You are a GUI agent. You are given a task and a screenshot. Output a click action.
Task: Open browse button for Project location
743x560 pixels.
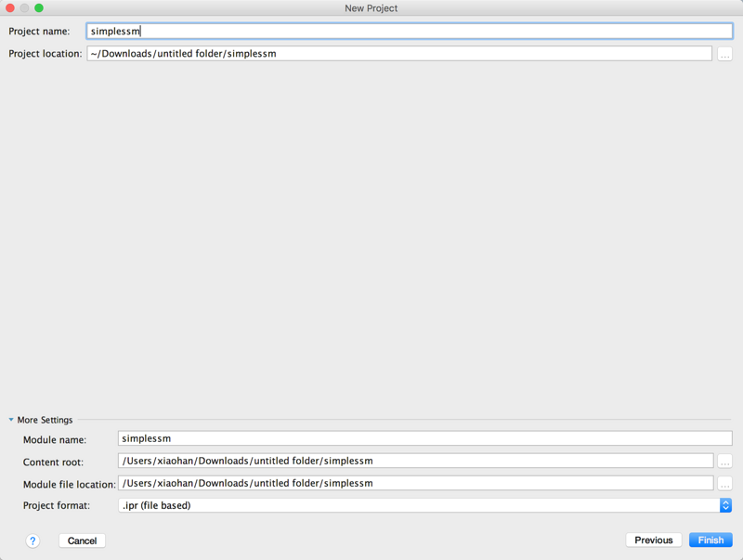point(724,54)
